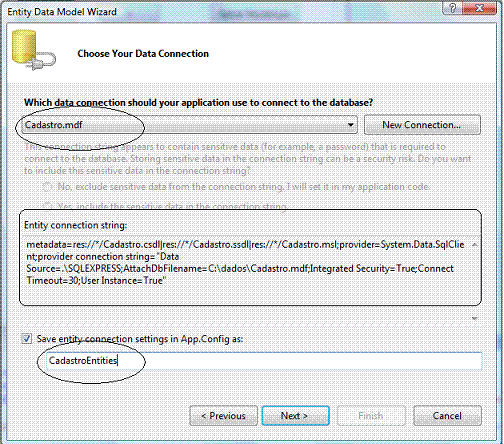Image resolution: width=504 pixels, height=444 pixels.
Task: Close the Entity Data Model Wizard window
Action: coord(480,8)
